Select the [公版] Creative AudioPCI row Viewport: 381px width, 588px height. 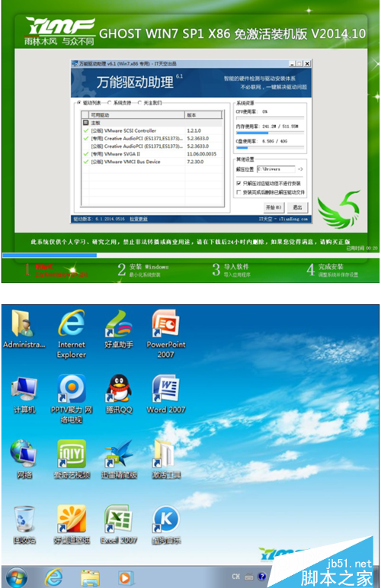pyautogui.click(x=152, y=146)
